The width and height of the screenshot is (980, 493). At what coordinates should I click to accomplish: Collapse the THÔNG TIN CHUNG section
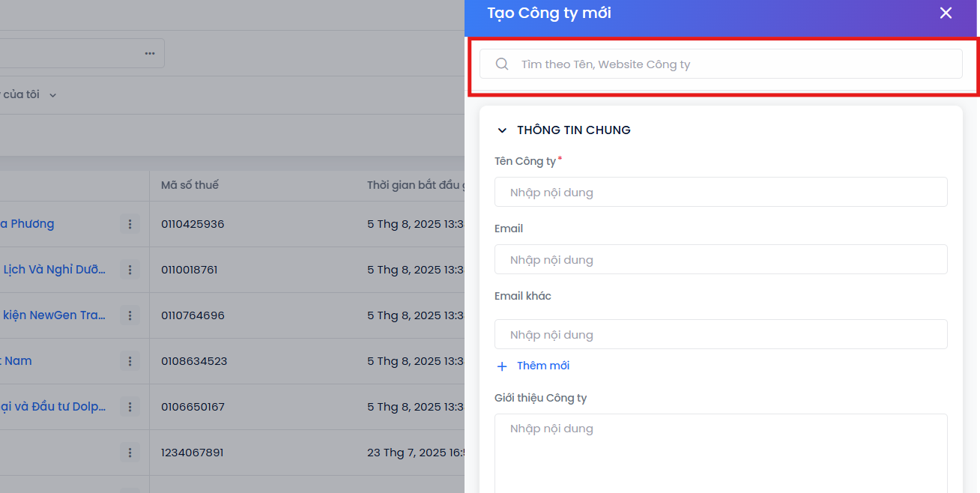click(502, 130)
